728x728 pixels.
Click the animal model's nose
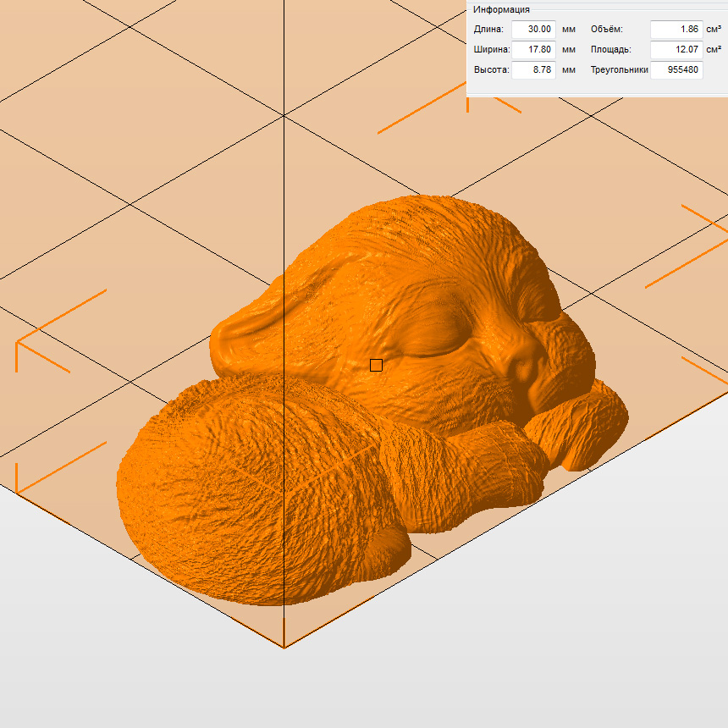pyautogui.click(x=523, y=364)
